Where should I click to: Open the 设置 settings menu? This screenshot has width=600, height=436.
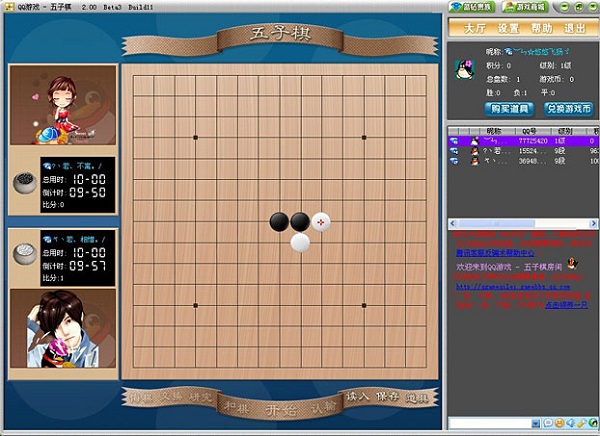[508, 29]
